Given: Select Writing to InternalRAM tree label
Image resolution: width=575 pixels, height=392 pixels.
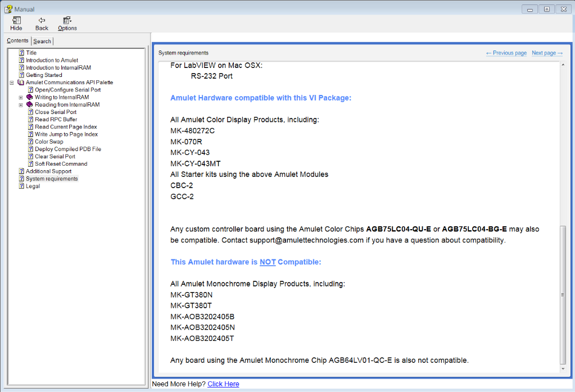Looking at the screenshot, I should 62,97.
